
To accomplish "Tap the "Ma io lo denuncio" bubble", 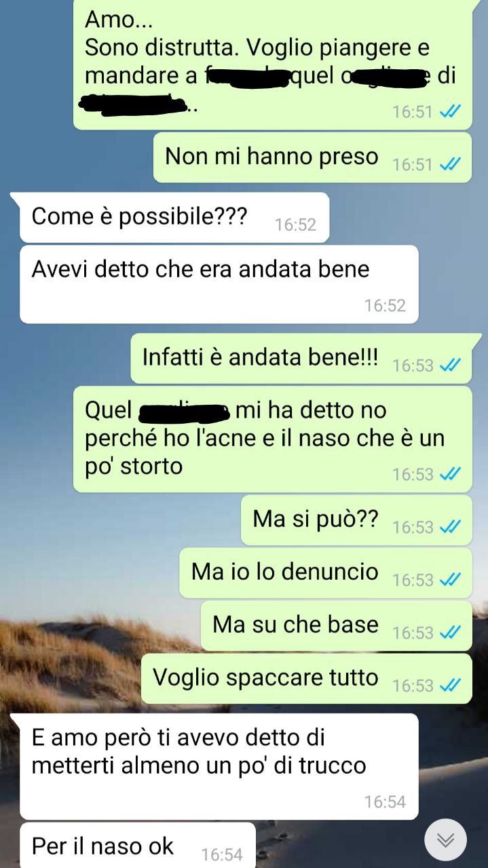I will [x=326, y=573].
